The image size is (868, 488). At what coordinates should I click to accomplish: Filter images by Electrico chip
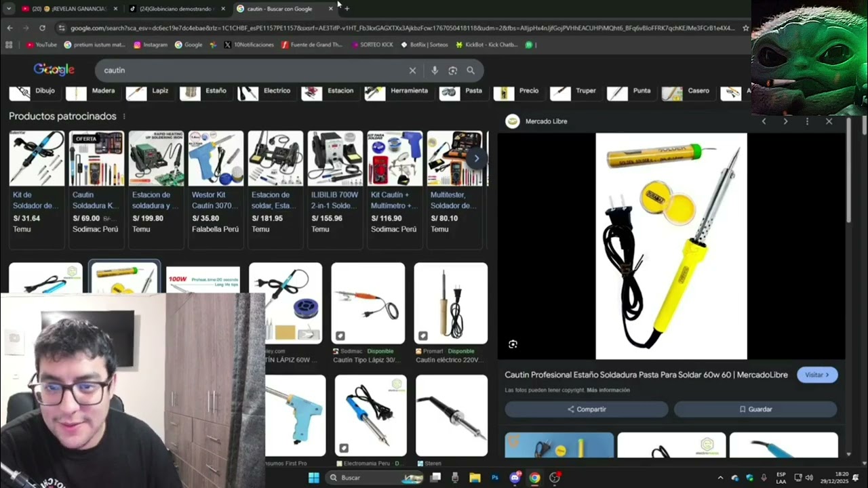[266, 91]
